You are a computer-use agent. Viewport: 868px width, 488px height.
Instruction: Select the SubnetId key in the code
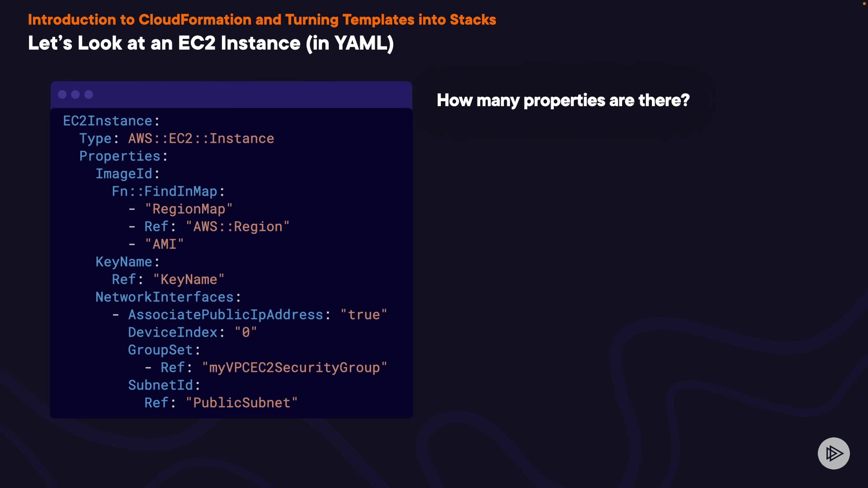click(x=160, y=385)
